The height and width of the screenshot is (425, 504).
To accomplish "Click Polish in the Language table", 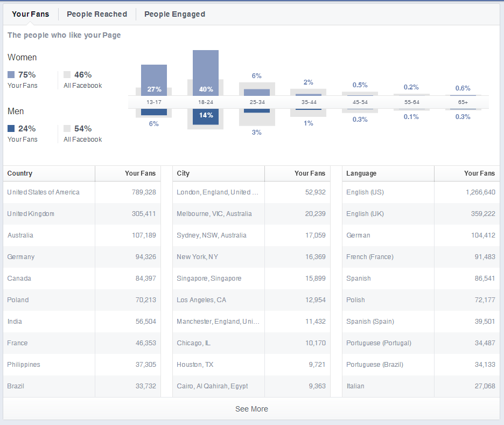I will 355,300.
